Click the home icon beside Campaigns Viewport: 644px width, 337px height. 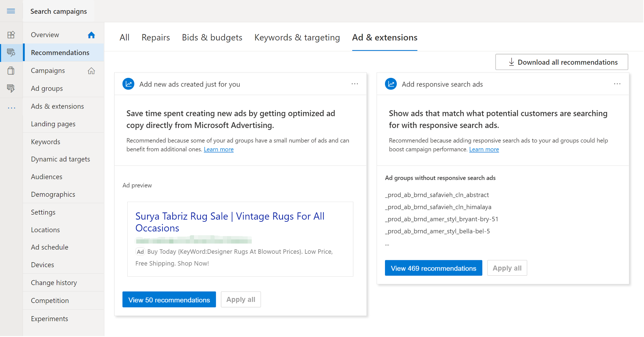coord(91,70)
